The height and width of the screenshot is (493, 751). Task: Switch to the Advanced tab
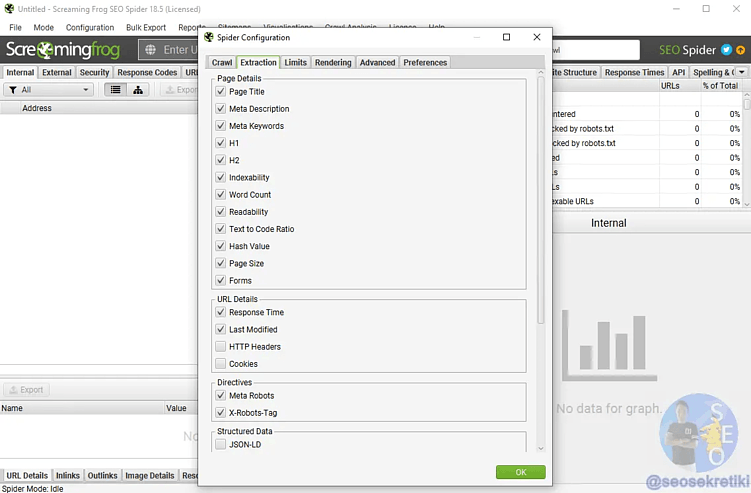(x=377, y=63)
